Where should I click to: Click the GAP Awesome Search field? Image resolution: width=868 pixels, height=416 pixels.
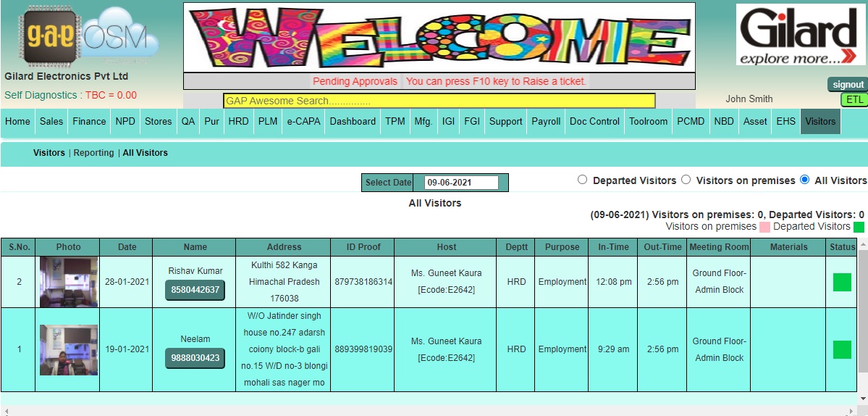click(439, 101)
